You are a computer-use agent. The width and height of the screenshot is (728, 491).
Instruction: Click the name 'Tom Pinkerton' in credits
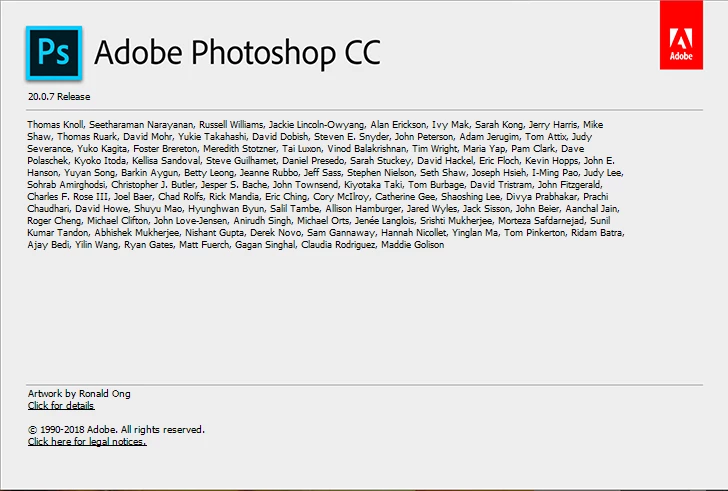coord(534,233)
